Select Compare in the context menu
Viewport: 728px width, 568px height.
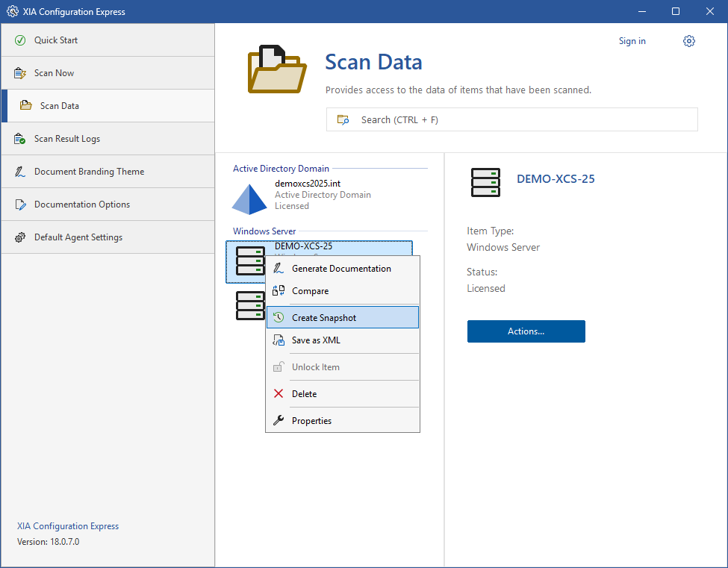tap(310, 291)
